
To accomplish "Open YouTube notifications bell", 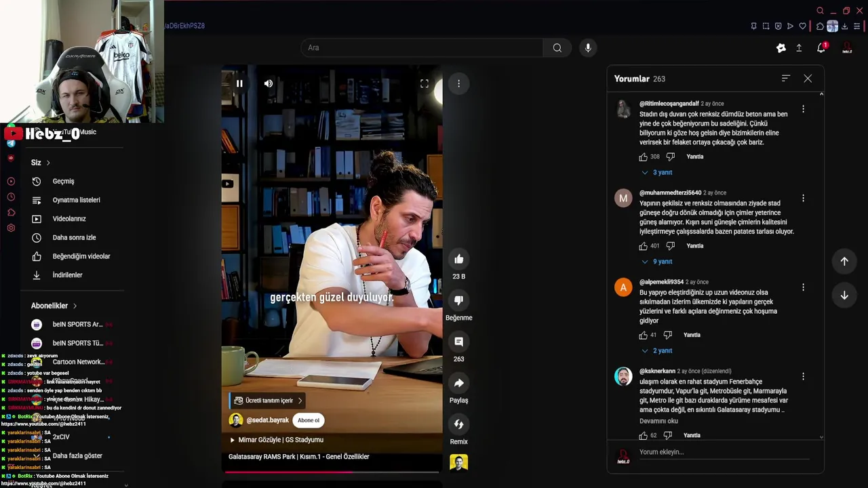I will coord(821,47).
